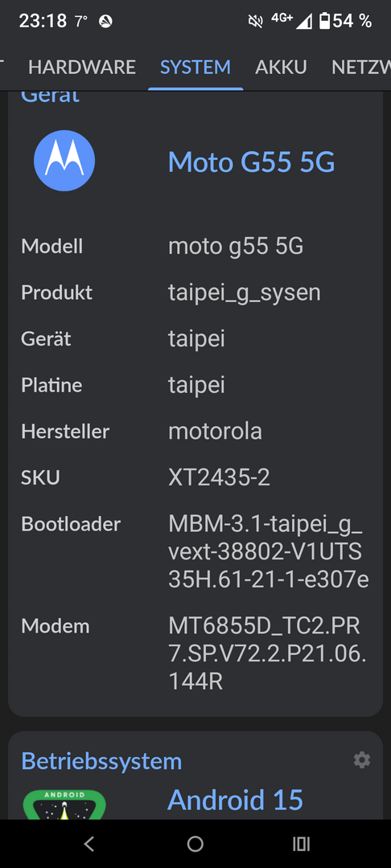Select the SYSTEM tab
Image resolution: width=391 pixels, height=868 pixels.
[195, 67]
